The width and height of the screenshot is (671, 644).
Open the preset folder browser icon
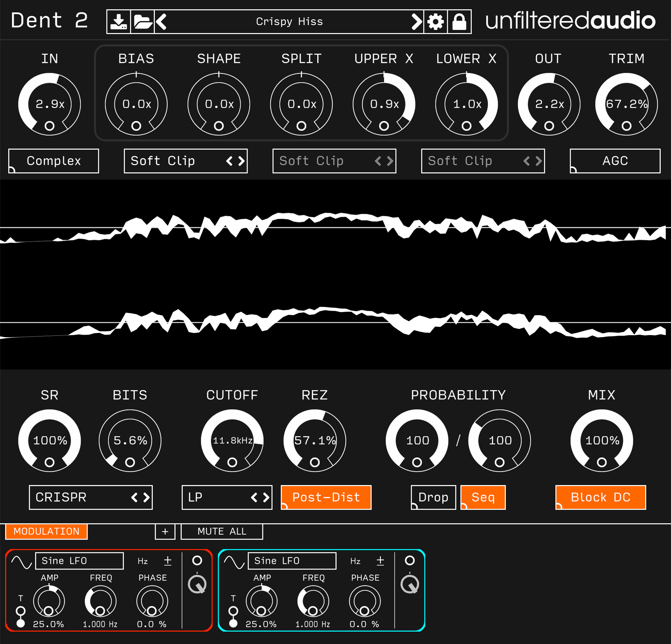pyautogui.click(x=143, y=22)
